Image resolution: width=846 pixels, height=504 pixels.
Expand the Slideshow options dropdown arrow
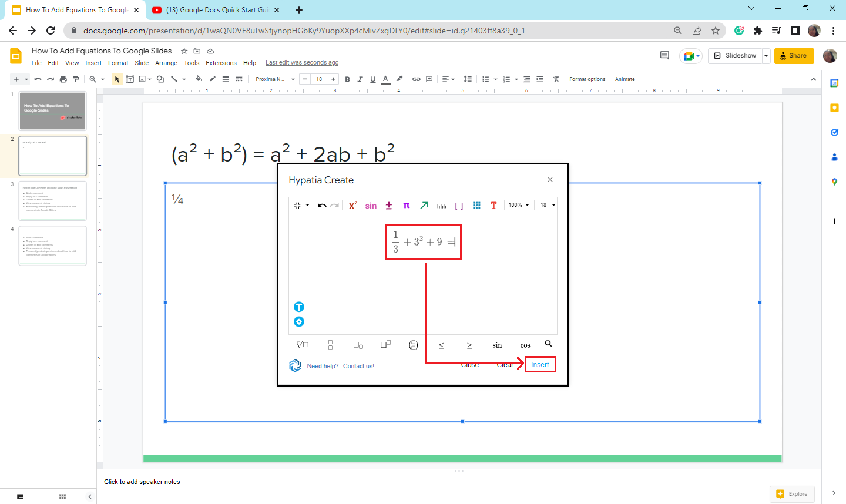766,56
